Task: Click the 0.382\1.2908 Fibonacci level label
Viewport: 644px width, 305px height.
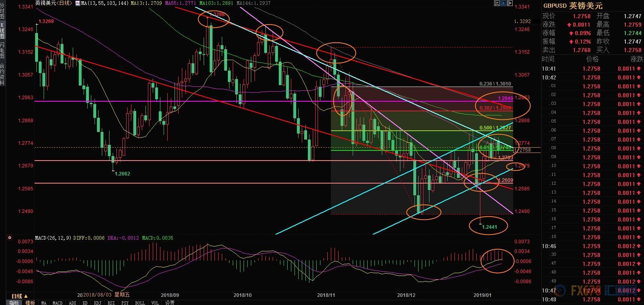Action: tap(496, 108)
